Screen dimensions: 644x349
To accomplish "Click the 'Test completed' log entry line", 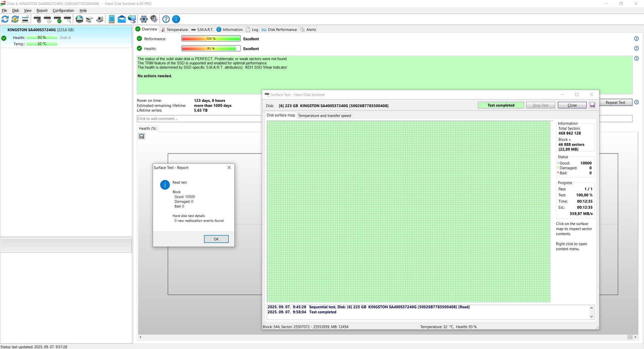I will [x=302, y=312].
